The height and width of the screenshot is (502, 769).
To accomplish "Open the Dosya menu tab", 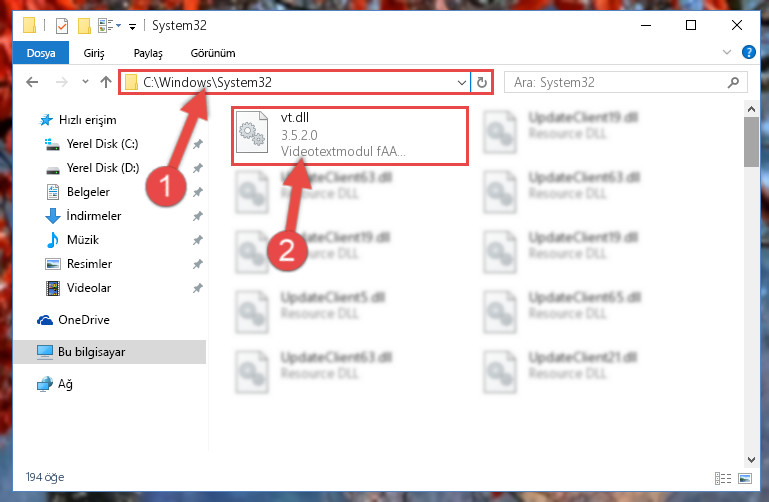I will point(41,53).
